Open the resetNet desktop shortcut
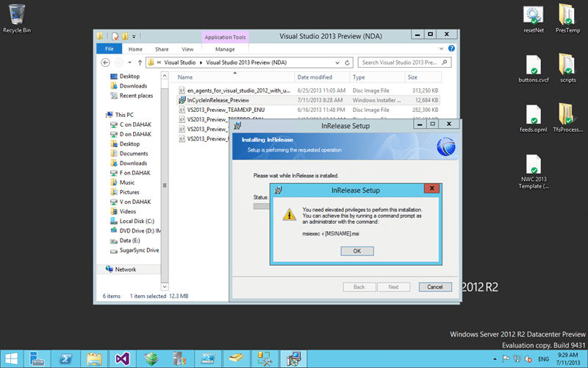This screenshot has width=588, height=368. click(x=534, y=18)
